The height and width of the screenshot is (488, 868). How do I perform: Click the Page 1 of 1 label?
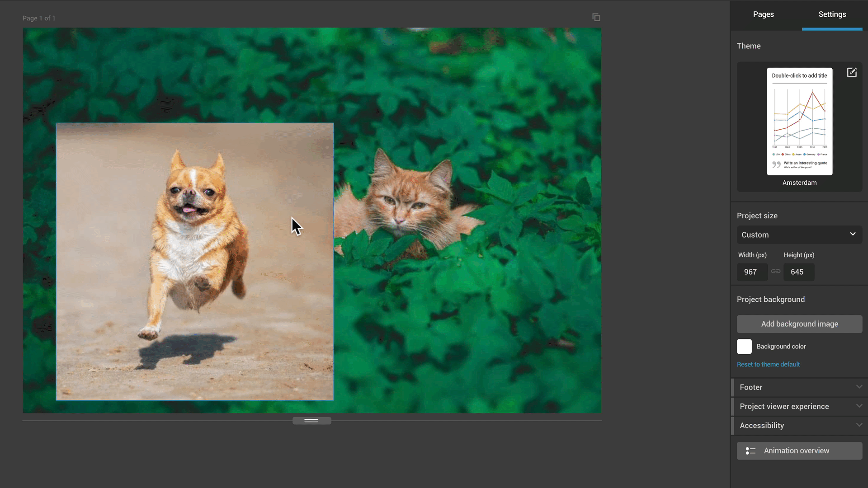pos(39,18)
